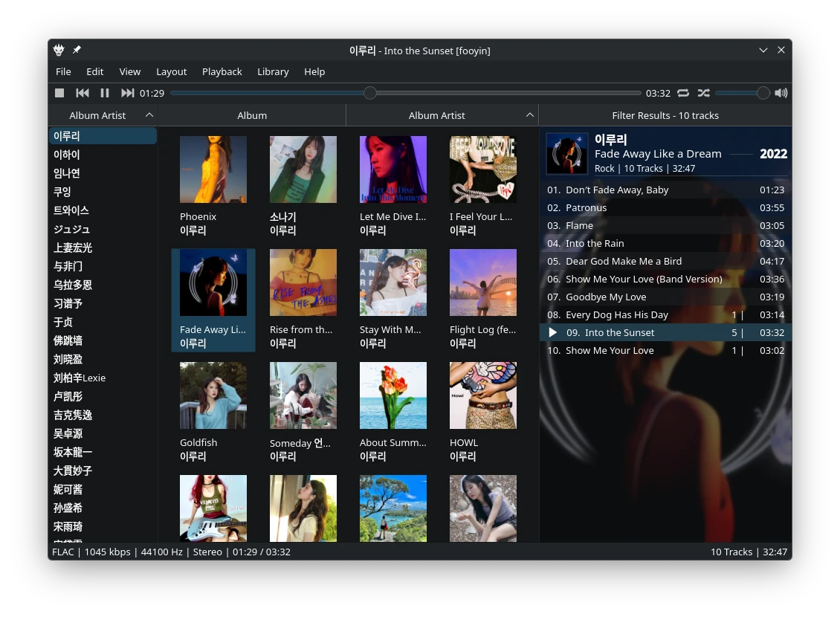Select artist 坂本龍一

tap(103, 452)
